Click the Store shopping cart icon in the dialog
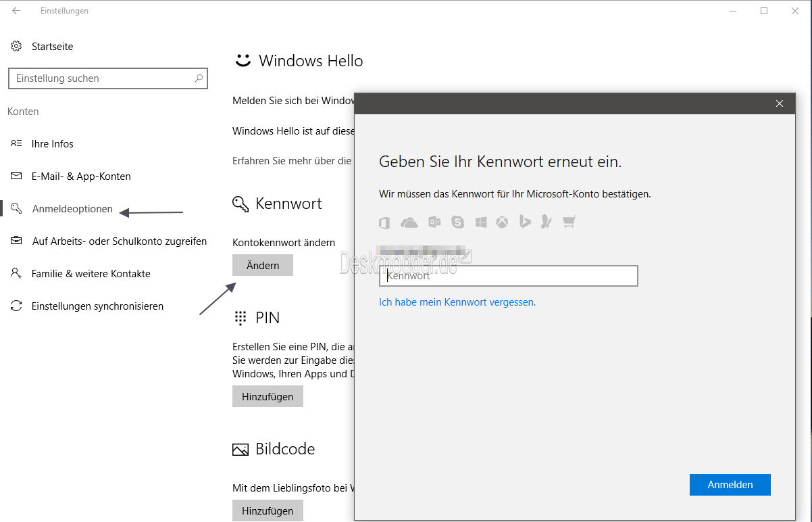Screen dimensions: 812x522 [x=569, y=222]
